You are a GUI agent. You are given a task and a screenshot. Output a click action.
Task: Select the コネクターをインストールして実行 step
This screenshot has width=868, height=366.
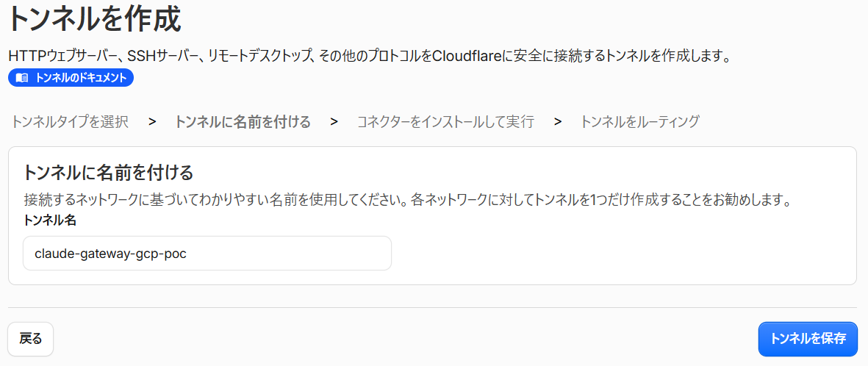click(x=445, y=122)
